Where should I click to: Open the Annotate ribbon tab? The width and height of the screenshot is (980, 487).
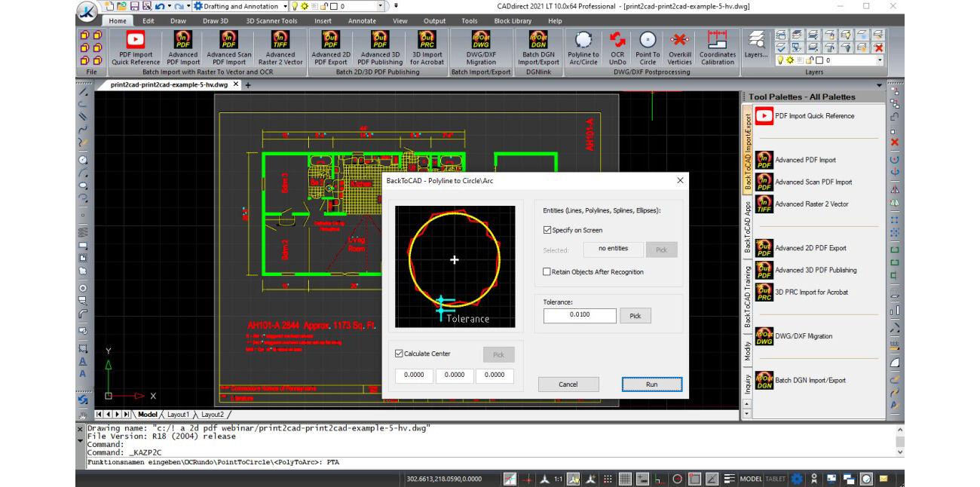point(362,21)
